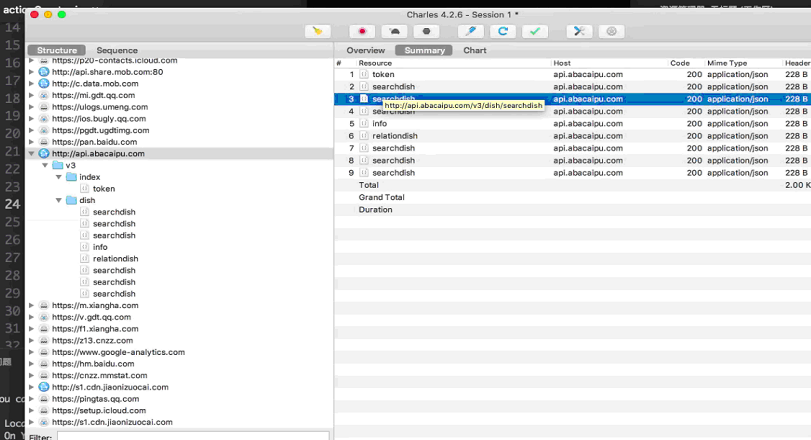811x440 pixels.
Task: Toggle throttling turtle icon
Action: click(394, 32)
